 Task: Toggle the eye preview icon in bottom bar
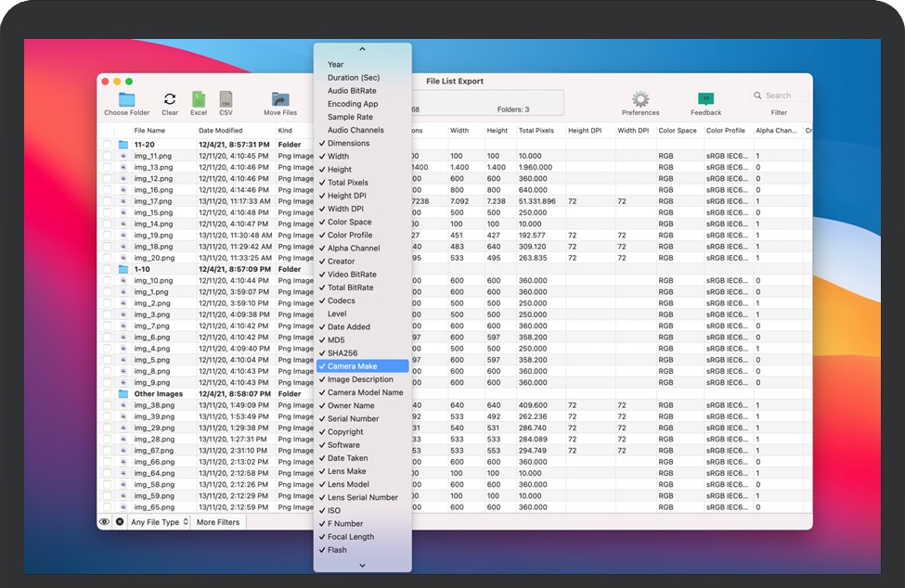104,522
